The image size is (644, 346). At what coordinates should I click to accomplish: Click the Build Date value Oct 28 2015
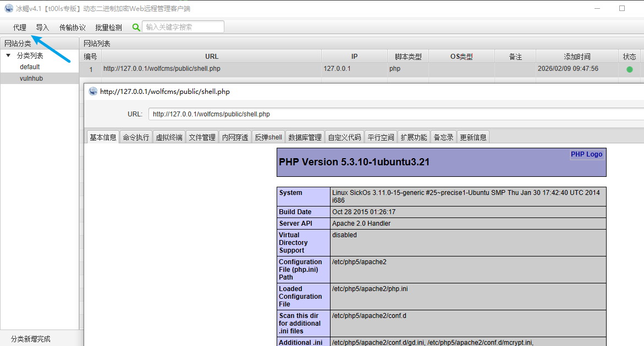pos(364,212)
